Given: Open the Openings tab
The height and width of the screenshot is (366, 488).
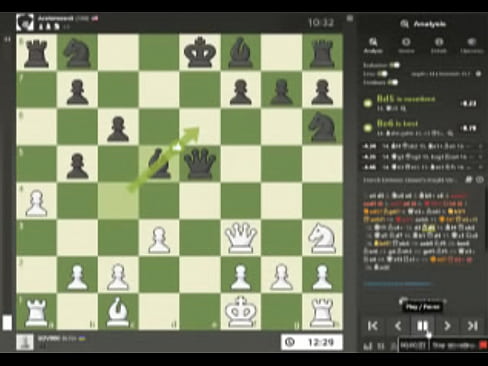Looking at the screenshot, I should click(472, 45).
